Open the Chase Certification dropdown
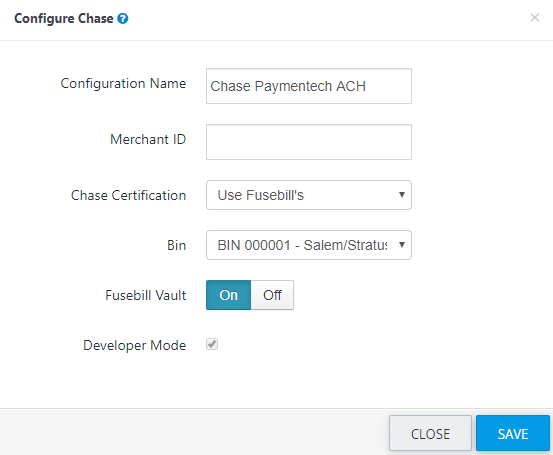This screenshot has width=553, height=455. pos(309,195)
